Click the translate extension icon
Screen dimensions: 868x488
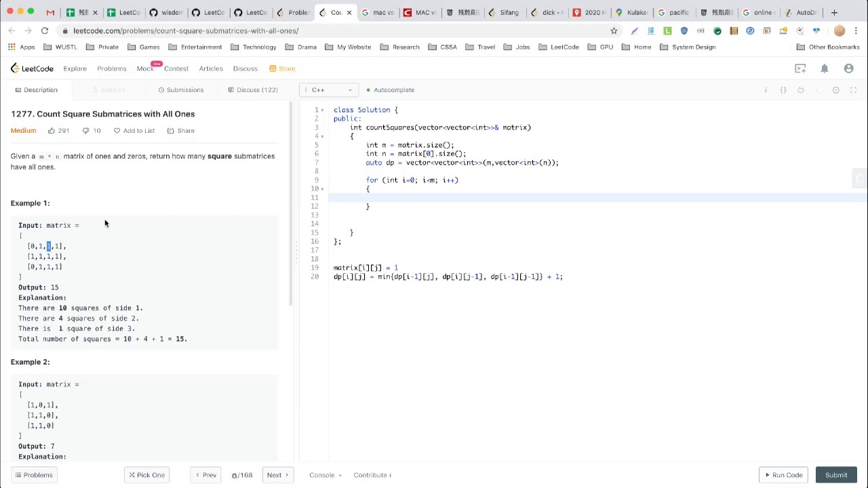651,30
